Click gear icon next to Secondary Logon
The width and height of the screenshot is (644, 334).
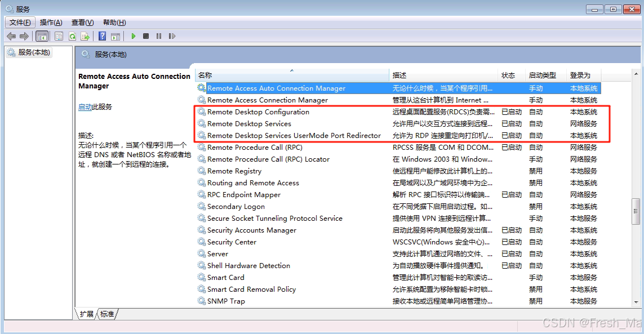click(x=201, y=206)
